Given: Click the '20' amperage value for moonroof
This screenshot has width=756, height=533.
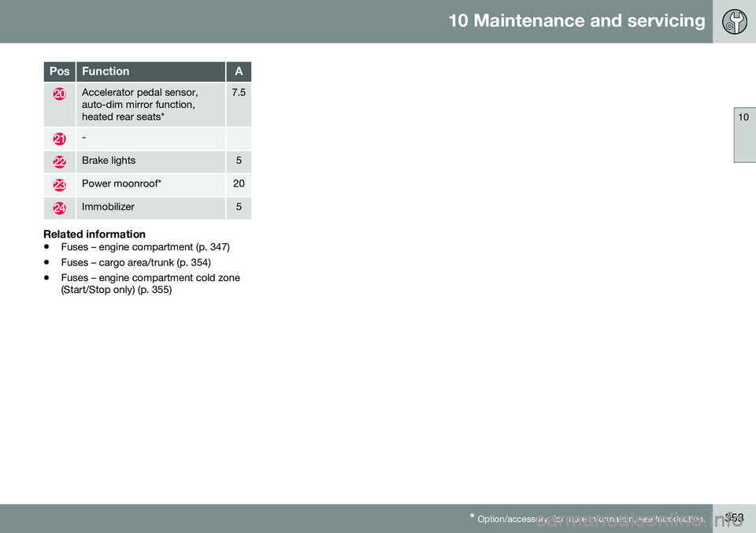Looking at the screenshot, I should point(239,183).
